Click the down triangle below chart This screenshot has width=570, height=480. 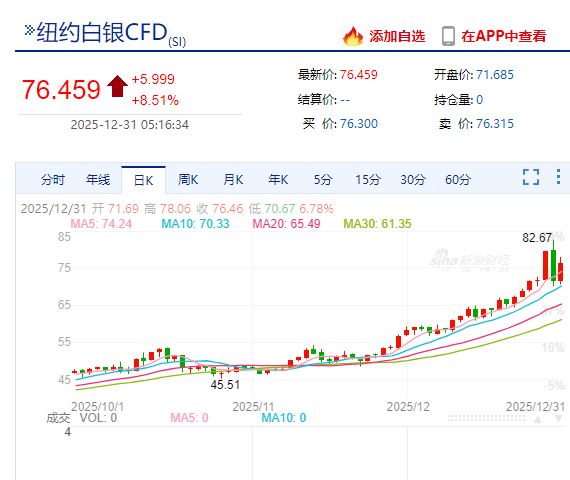(559, 419)
